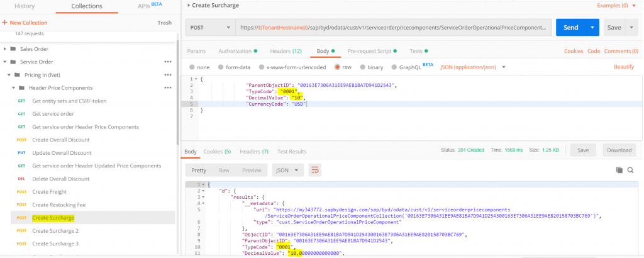
Task: Expand the Sales Order folder
Action: [5, 49]
